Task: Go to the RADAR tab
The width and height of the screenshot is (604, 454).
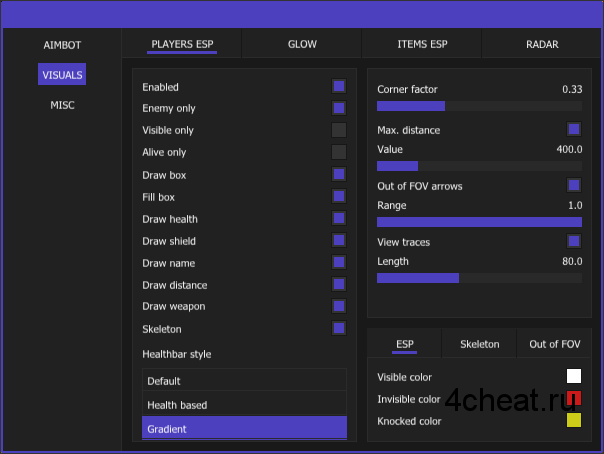Action: point(542,45)
